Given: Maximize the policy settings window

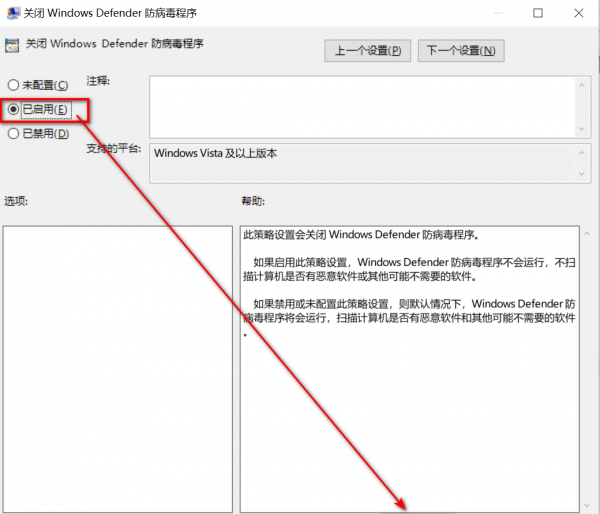Looking at the screenshot, I should [538, 13].
